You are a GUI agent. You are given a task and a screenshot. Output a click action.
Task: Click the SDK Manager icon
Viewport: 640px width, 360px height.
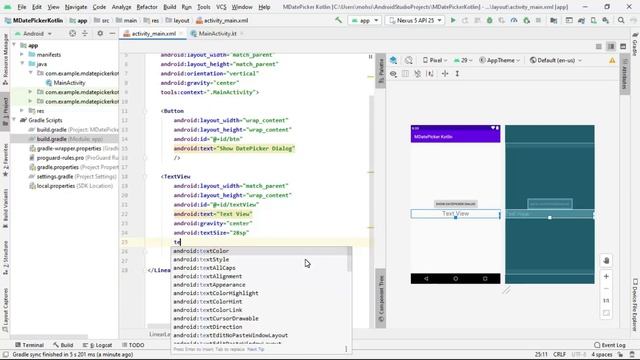pyautogui.click(x=606, y=20)
